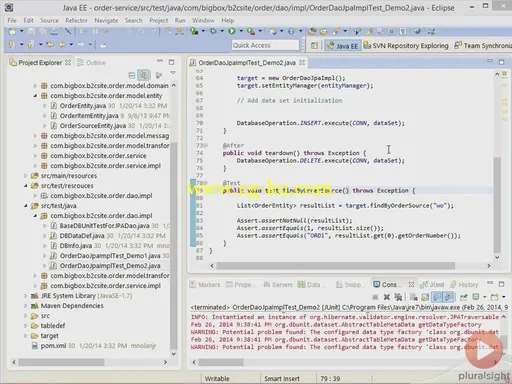The height and width of the screenshot is (384, 512).
Task: Click Remove All Terminated Launches icon
Action: coord(398,297)
